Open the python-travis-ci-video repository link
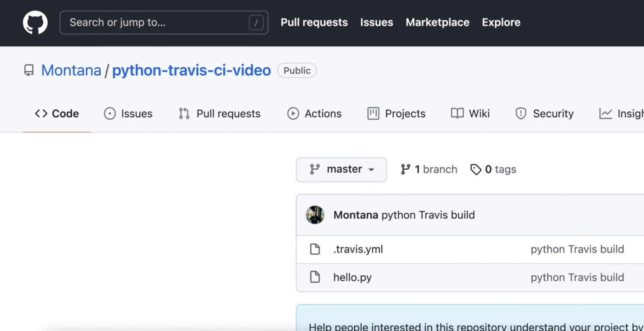This screenshot has height=331, width=644. pyautogui.click(x=191, y=70)
